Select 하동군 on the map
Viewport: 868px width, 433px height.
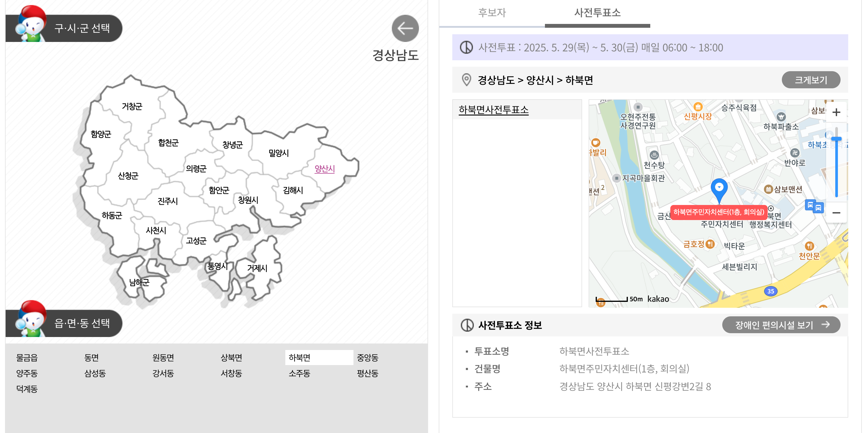[112, 216]
